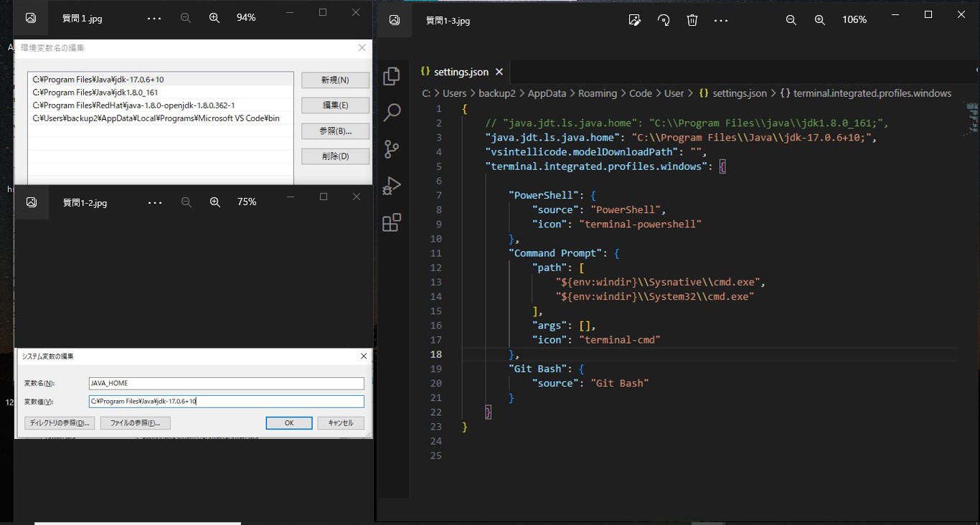The height and width of the screenshot is (525, 980).
Task: Zoom in on the 質問1-3.jpg photo
Action: click(x=819, y=20)
